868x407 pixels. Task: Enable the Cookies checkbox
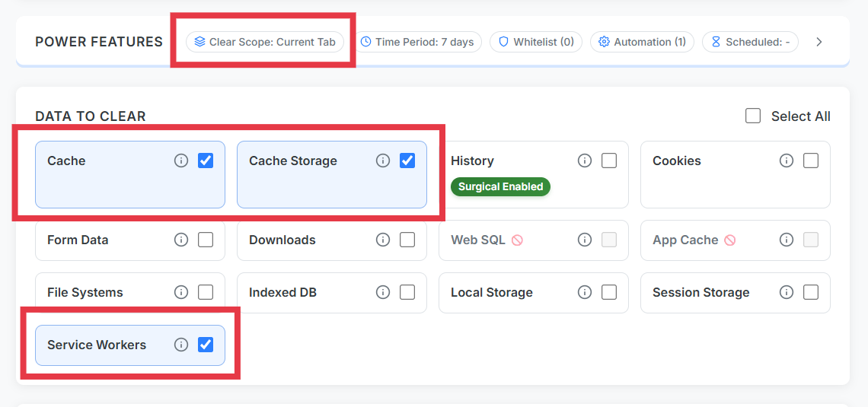coord(811,161)
